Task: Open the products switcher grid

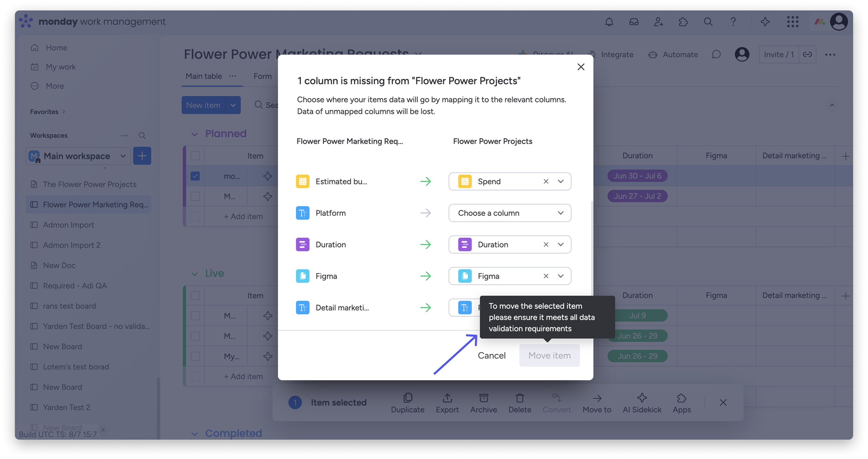Action: coord(792,22)
